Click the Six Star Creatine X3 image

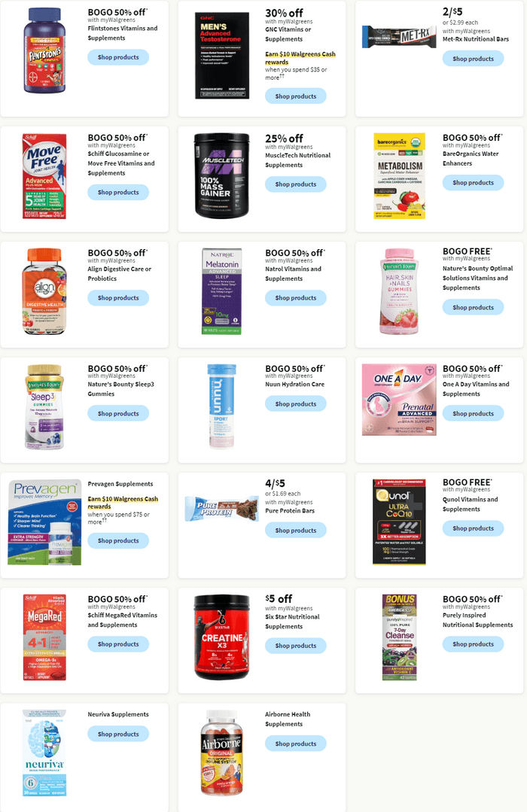click(222, 637)
